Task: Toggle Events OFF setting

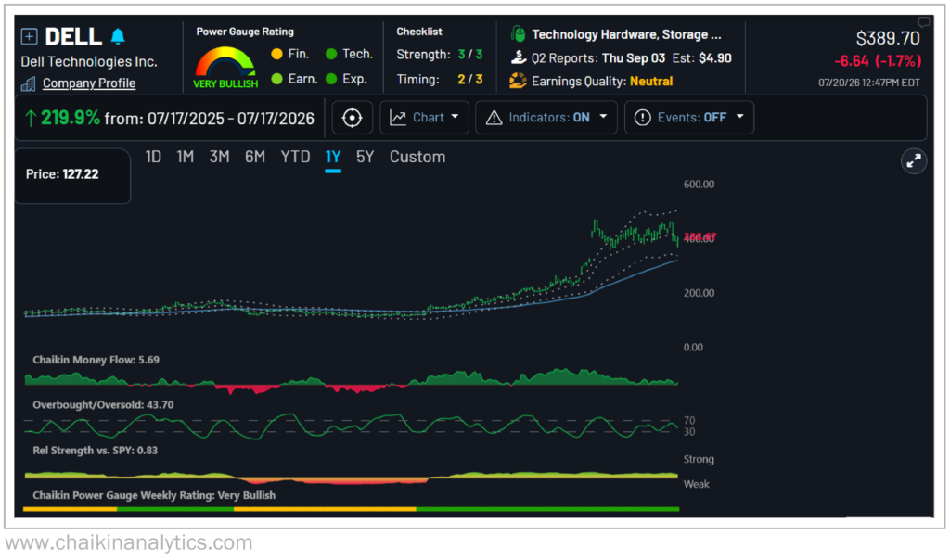Action: pyautogui.click(x=691, y=118)
